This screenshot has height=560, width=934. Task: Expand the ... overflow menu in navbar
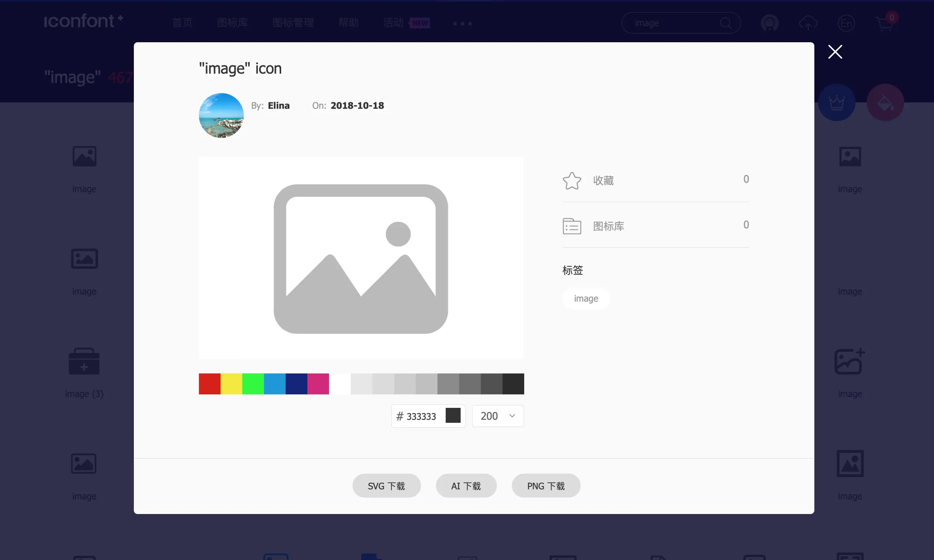coord(462,23)
